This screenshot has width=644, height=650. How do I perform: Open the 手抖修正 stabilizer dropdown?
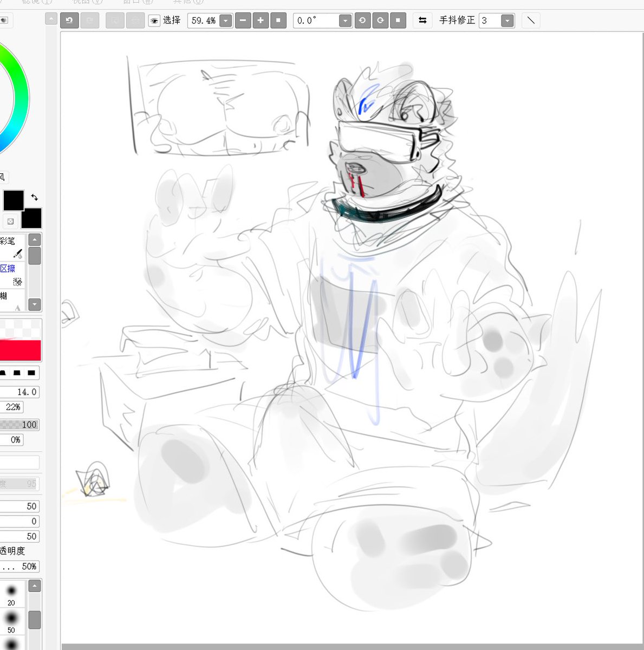508,21
